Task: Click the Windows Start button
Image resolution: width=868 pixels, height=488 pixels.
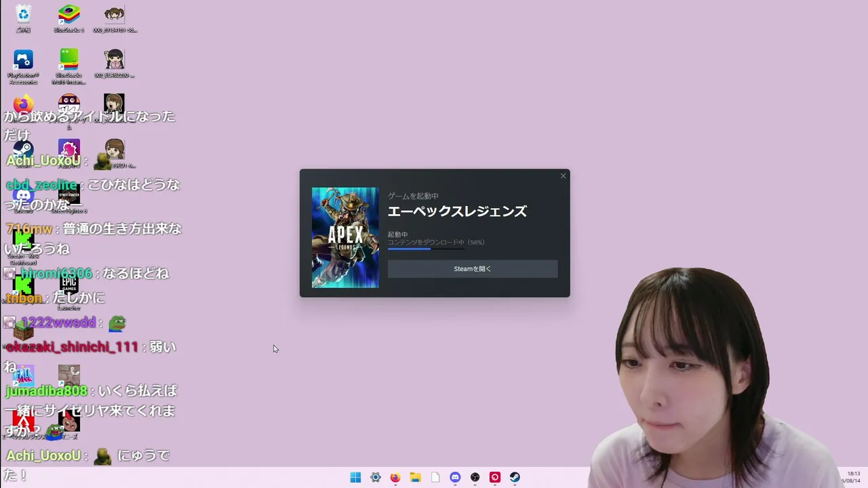Action: [355, 477]
